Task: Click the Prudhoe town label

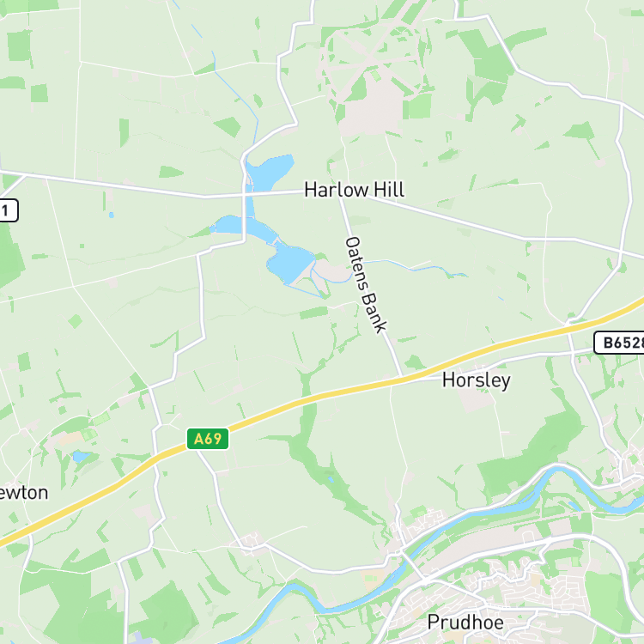Action: (x=465, y=623)
